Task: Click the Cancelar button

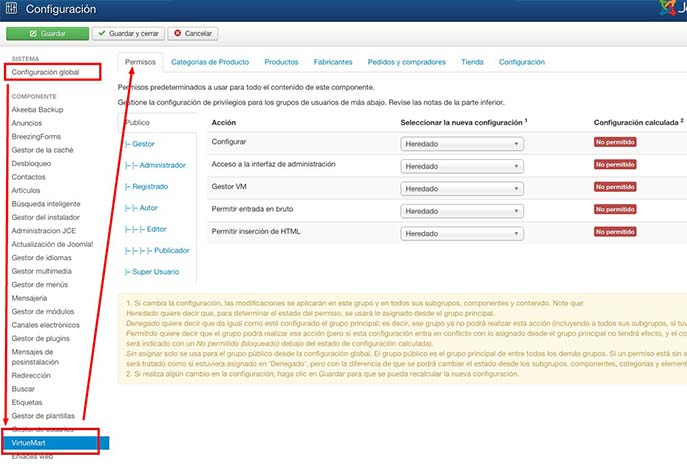Action: (193, 33)
